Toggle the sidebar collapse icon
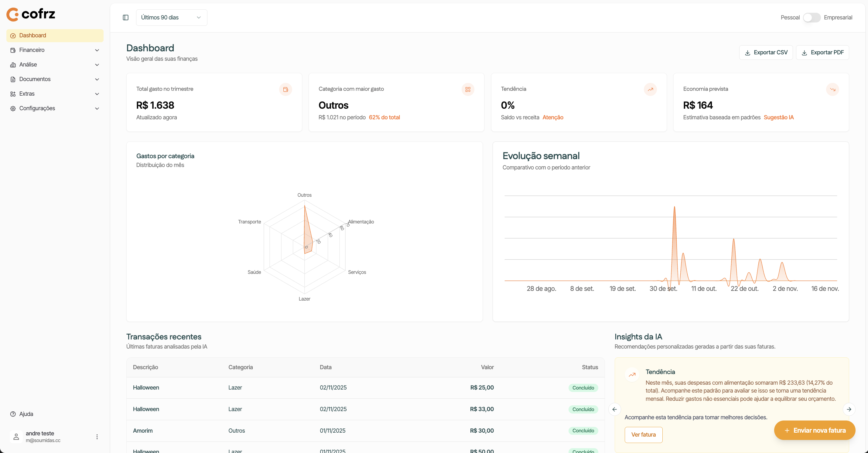The image size is (868, 453). (125, 18)
